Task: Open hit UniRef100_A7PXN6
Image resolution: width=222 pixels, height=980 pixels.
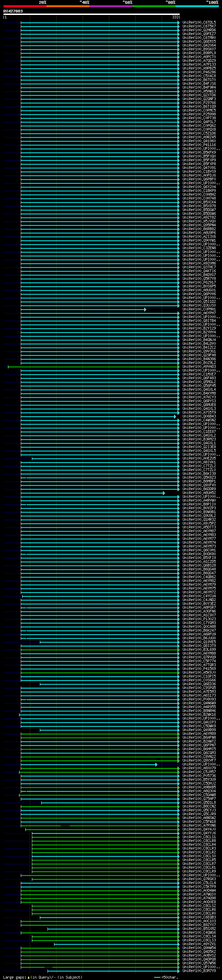Action: pyautogui.click(x=199, y=826)
